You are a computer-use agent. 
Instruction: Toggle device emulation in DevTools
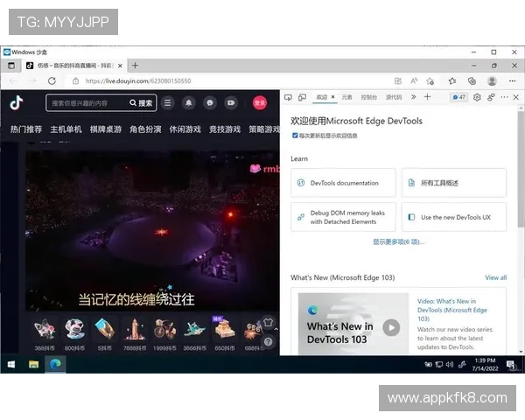click(302, 97)
